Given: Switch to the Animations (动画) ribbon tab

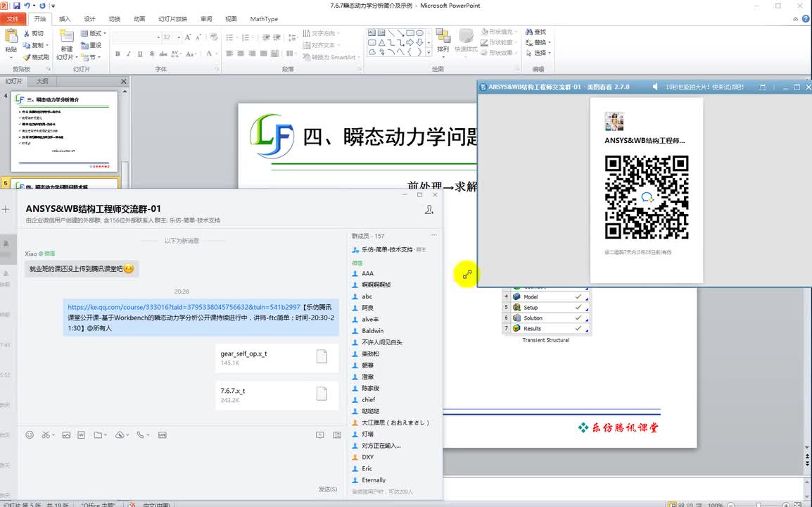Looking at the screenshot, I should tap(139, 19).
